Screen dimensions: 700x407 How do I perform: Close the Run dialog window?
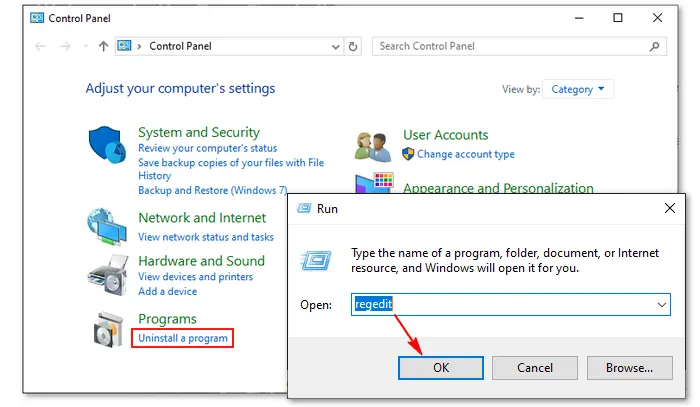click(669, 209)
